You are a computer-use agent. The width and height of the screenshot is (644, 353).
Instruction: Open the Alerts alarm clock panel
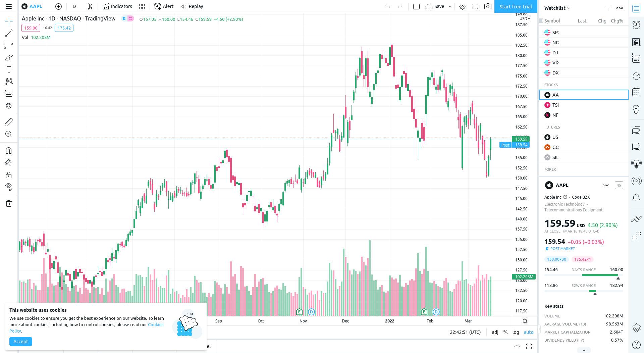pyautogui.click(x=636, y=25)
